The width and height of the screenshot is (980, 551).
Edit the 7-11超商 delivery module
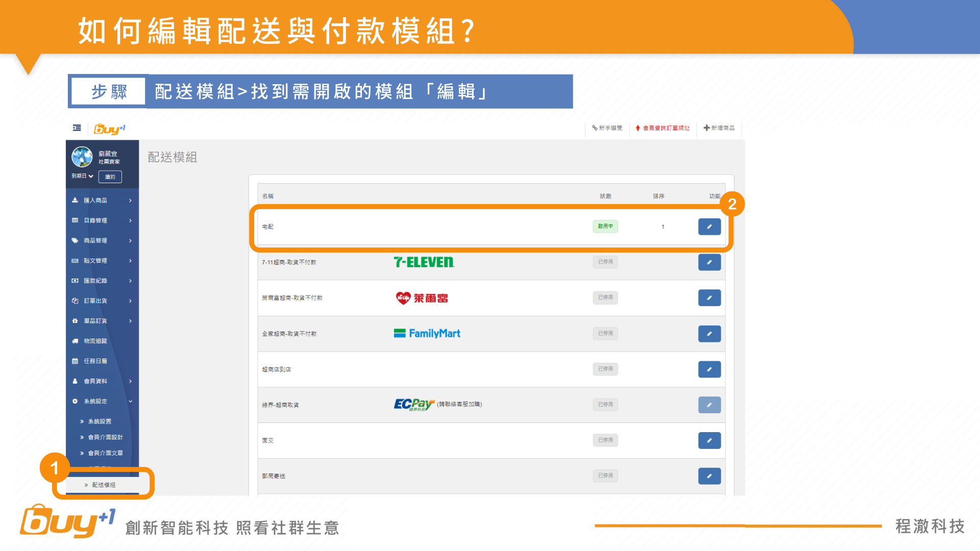click(x=709, y=262)
